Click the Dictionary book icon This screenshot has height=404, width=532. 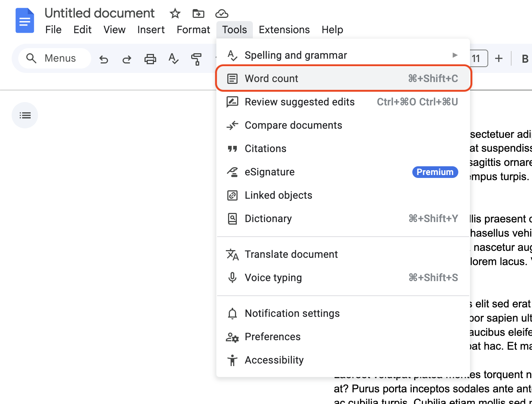click(232, 219)
